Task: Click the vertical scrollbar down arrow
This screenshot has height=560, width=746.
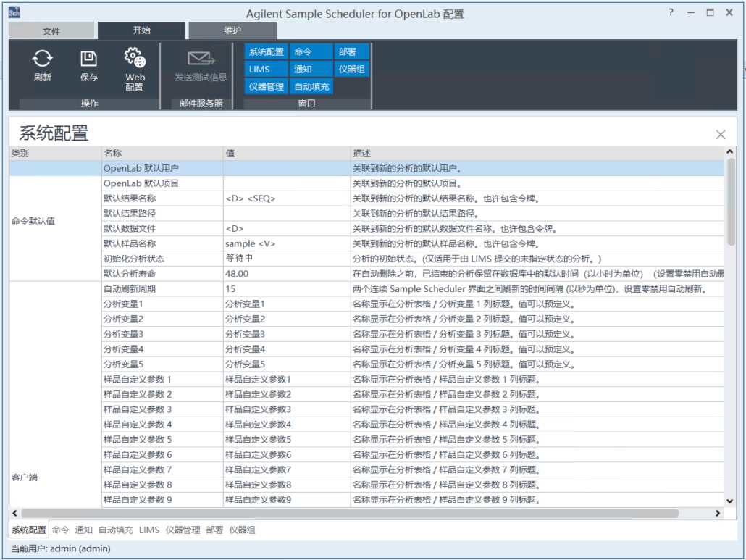Action: coord(730,501)
